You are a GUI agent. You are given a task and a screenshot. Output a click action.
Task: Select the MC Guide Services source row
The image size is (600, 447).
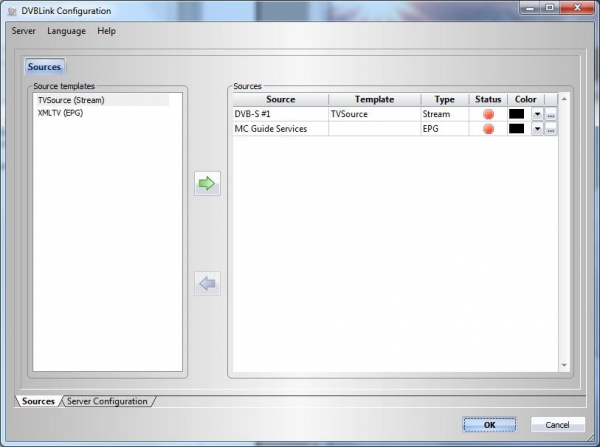tap(395, 129)
